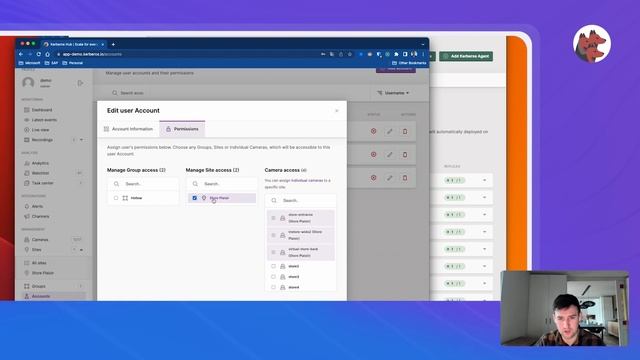Toggle the store entrance camera checkbox

pyautogui.click(x=273, y=218)
